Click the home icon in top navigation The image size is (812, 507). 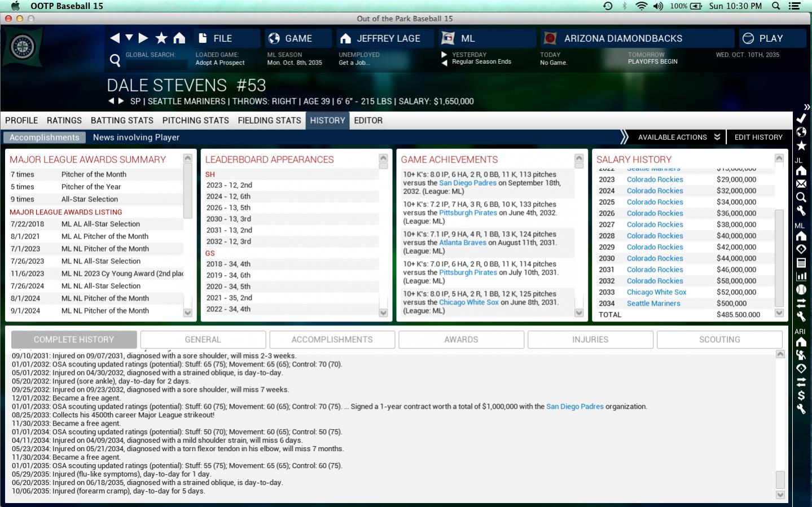click(179, 38)
